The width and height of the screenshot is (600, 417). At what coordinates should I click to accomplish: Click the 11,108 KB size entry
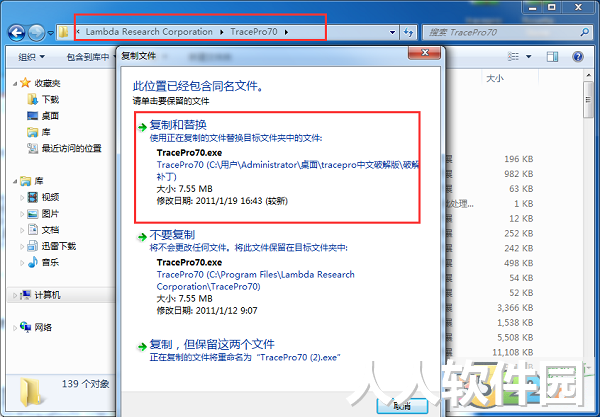513,352
